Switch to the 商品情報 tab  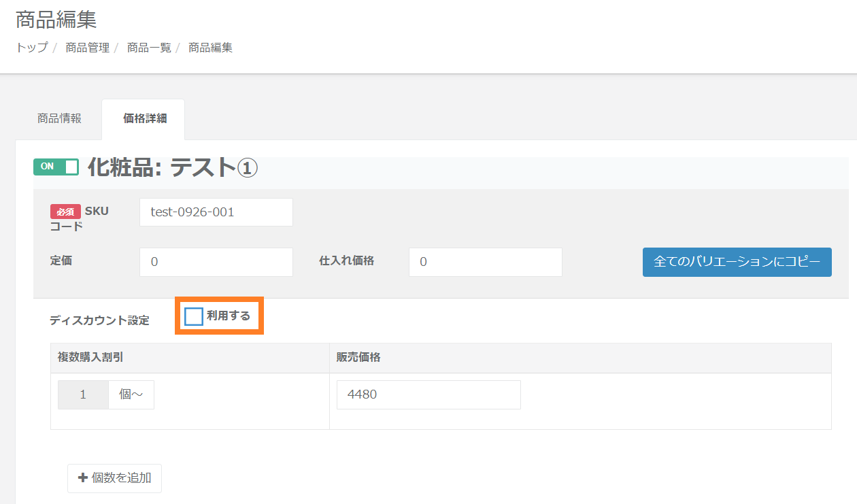point(59,118)
